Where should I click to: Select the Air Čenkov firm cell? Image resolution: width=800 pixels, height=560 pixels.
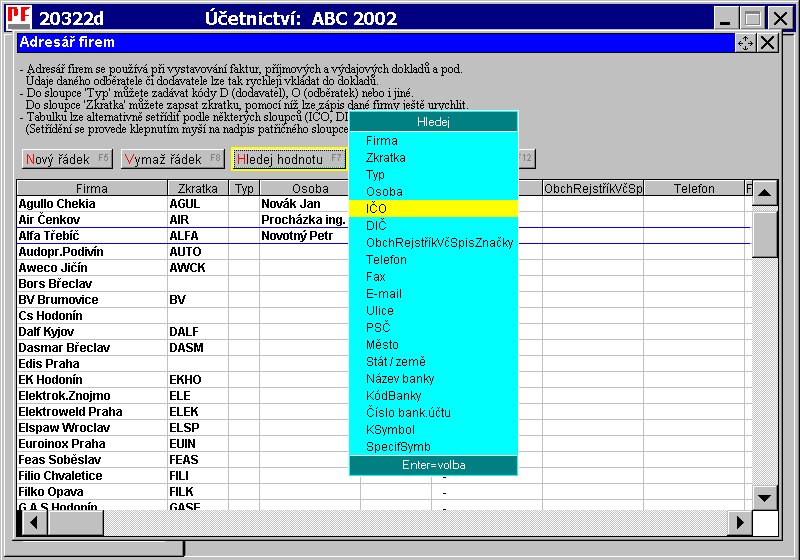pyautogui.click(x=92, y=220)
